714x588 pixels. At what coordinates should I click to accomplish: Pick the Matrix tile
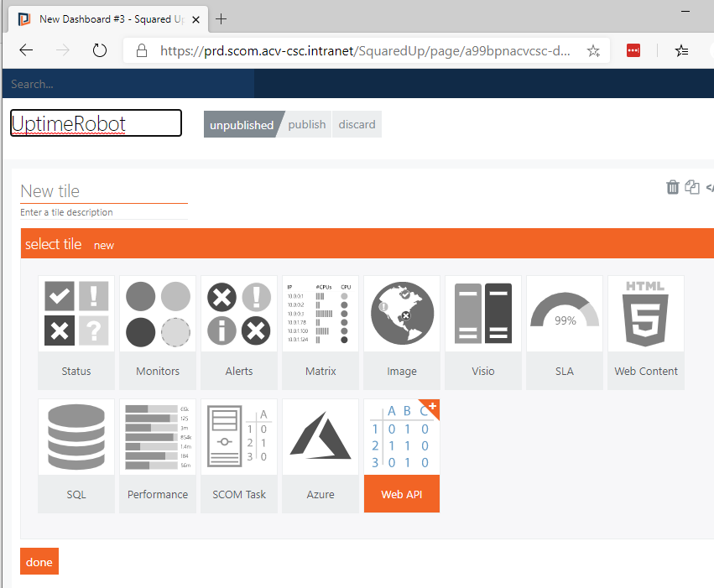tap(321, 333)
